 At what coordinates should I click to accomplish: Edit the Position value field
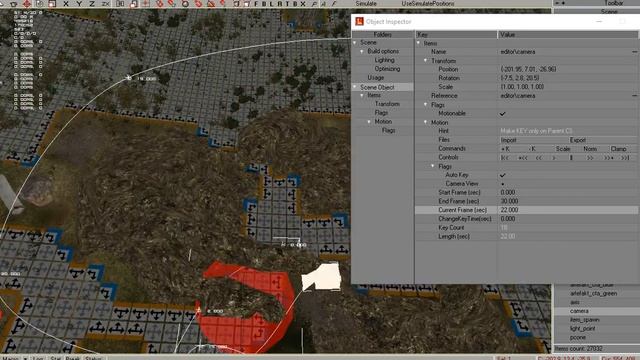tap(567, 69)
